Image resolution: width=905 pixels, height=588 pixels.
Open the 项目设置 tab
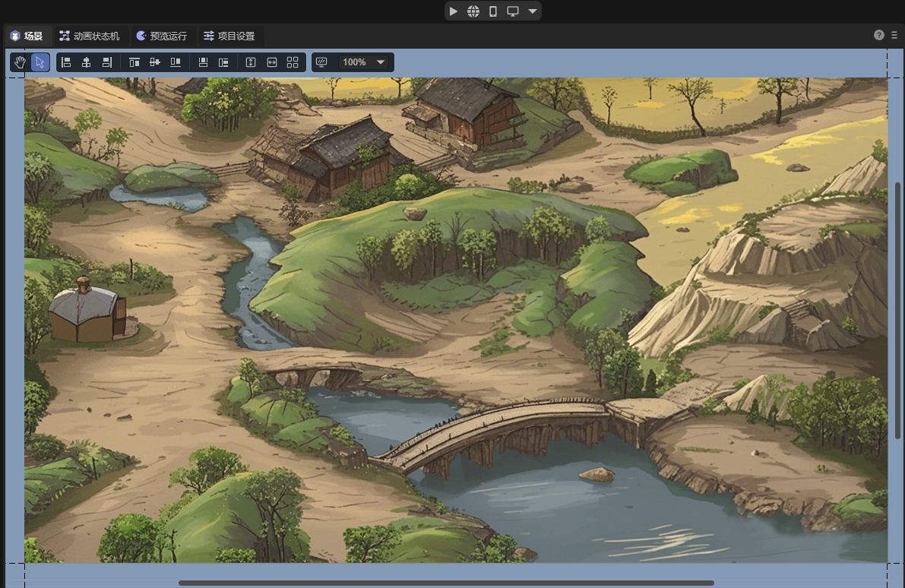click(229, 36)
